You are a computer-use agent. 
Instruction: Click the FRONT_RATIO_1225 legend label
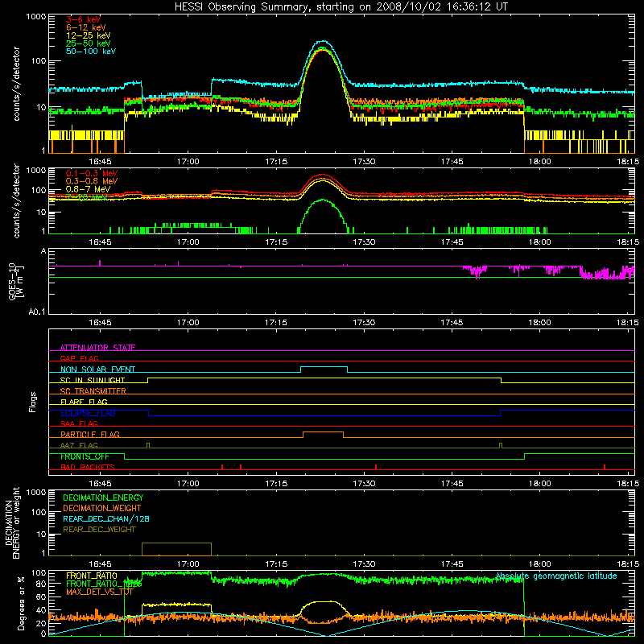pyautogui.click(x=104, y=584)
